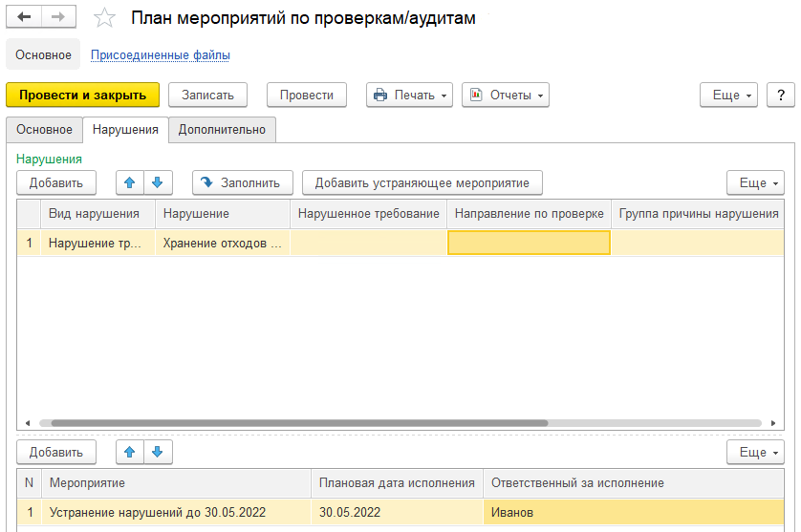Click Ответственный за исполнение column header
801x532 pixels.
(x=634, y=483)
